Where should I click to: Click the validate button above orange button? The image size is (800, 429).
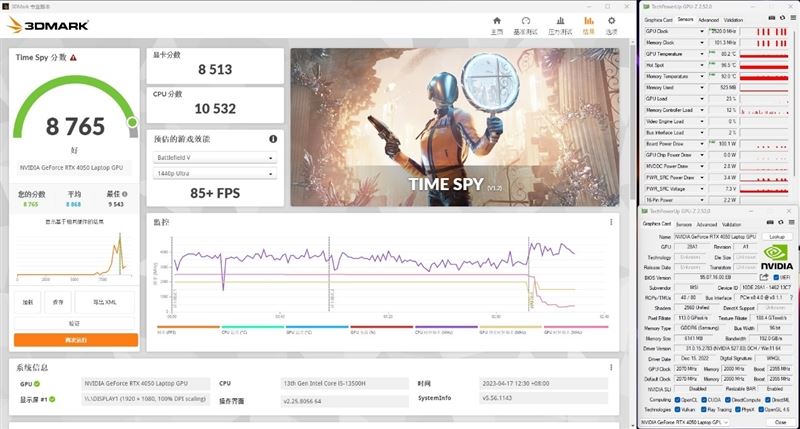coord(74,323)
